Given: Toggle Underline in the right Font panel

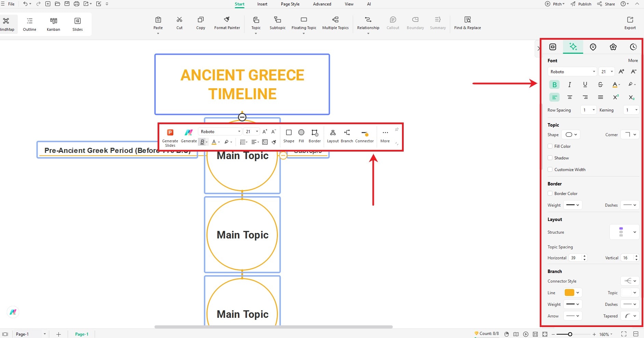Looking at the screenshot, I should tap(585, 84).
